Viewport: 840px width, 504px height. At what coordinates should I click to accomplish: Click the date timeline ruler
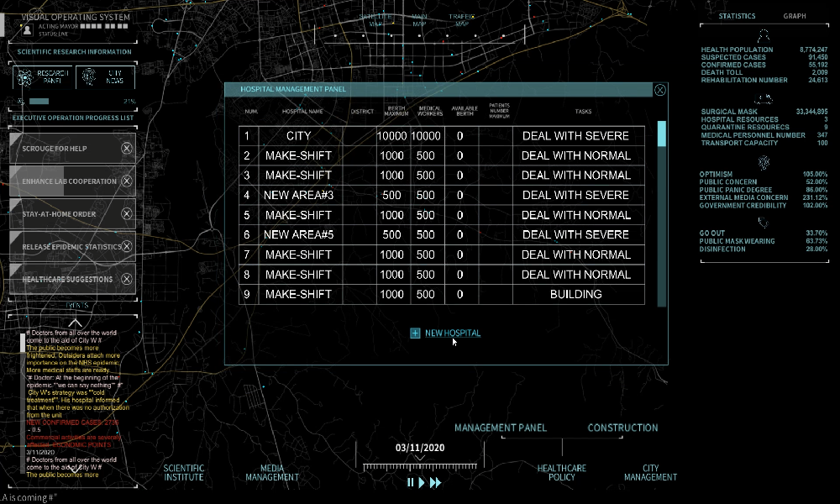tap(420, 465)
